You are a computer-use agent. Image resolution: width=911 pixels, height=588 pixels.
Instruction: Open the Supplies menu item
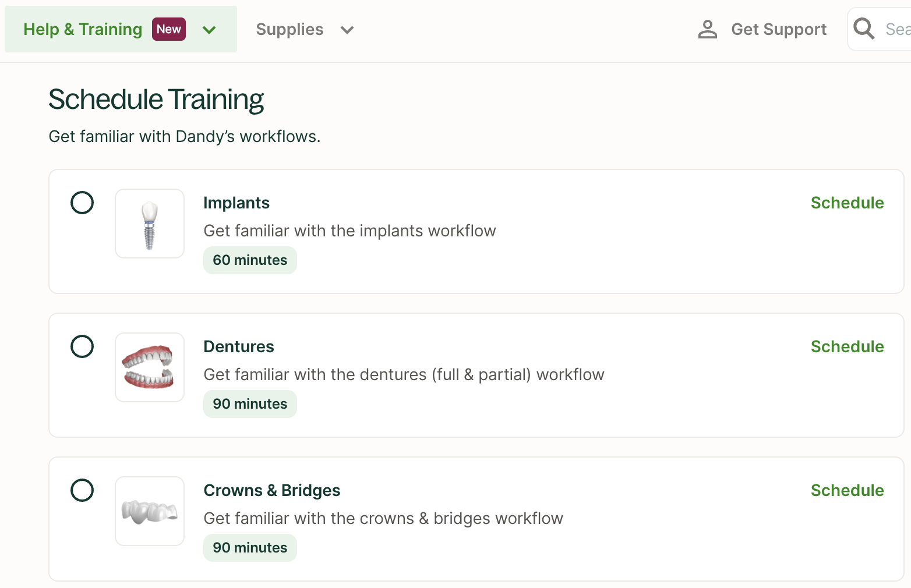pos(289,29)
